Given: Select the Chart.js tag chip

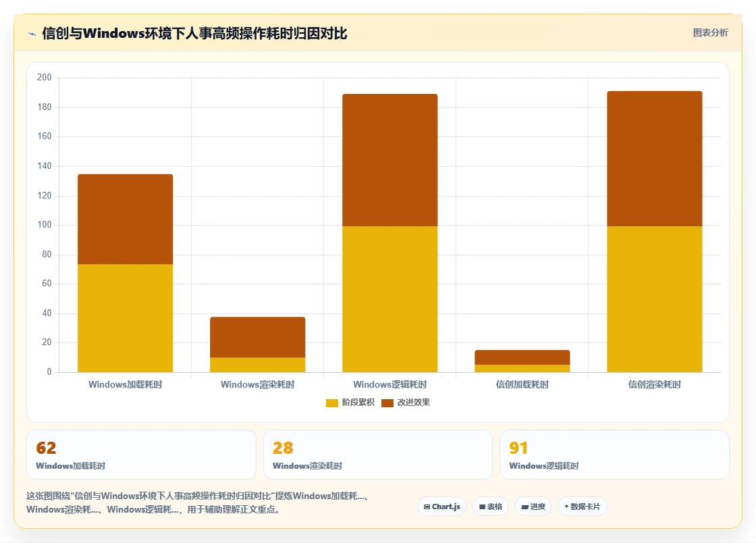Looking at the screenshot, I should coord(441,507).
